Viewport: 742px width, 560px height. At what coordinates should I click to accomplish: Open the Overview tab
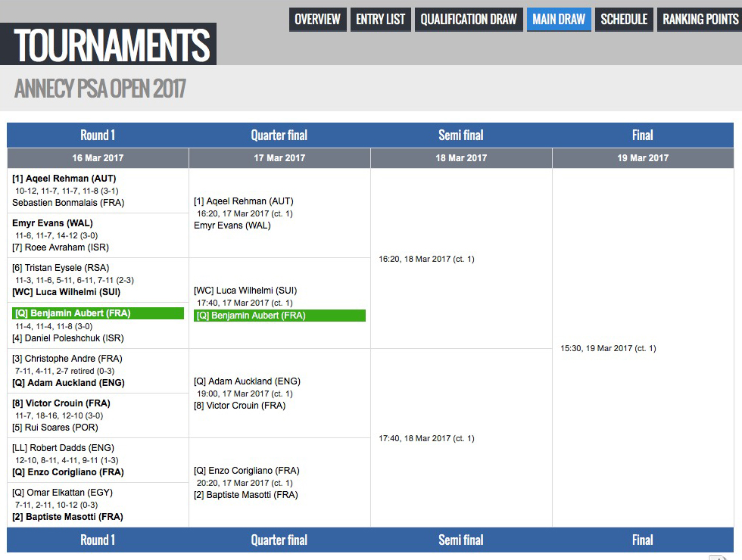point(317,20)
